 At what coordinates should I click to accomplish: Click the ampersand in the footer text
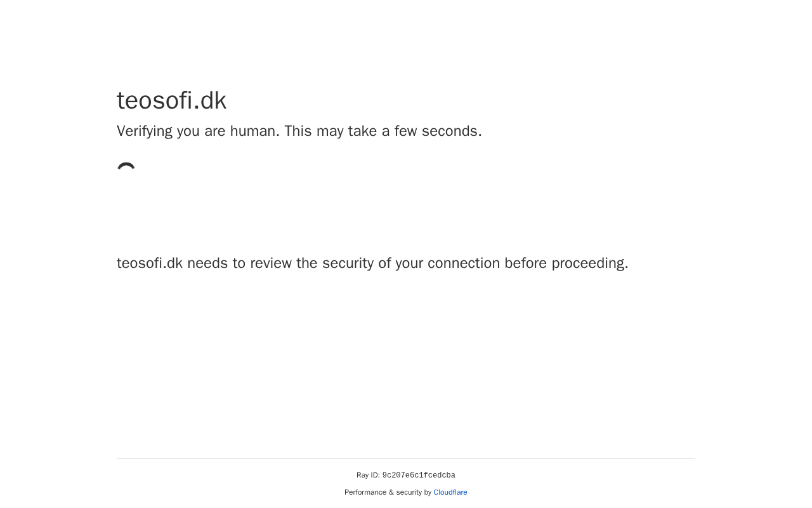[391, 492]
